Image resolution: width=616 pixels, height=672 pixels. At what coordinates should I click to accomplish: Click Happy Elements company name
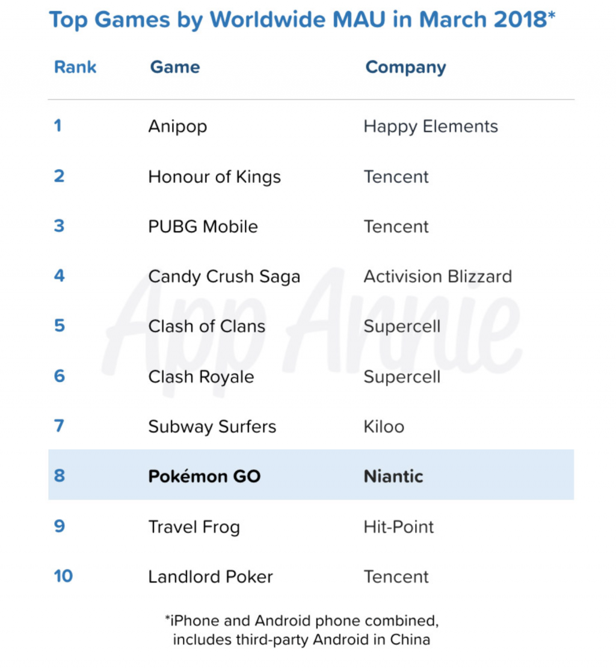coord(431,127)
